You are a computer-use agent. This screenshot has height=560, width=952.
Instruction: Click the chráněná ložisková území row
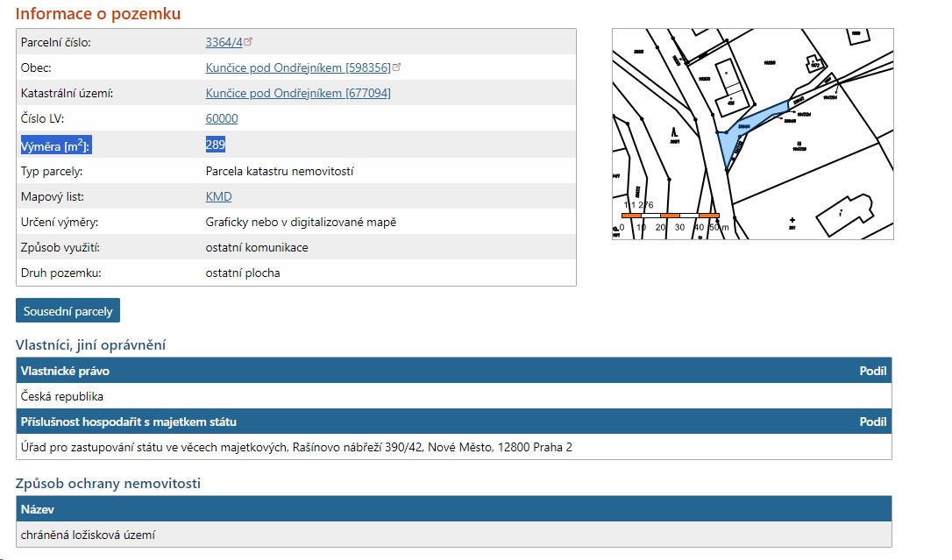88,534
